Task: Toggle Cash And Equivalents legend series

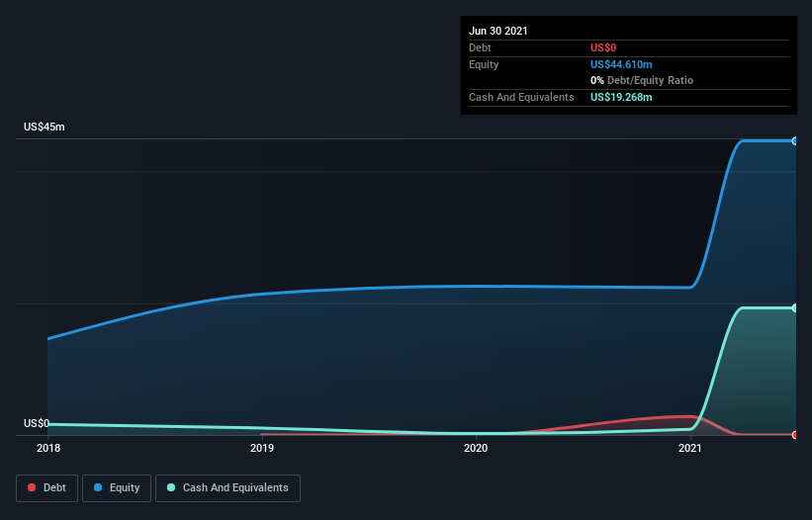Action: (x=227, y=488)
